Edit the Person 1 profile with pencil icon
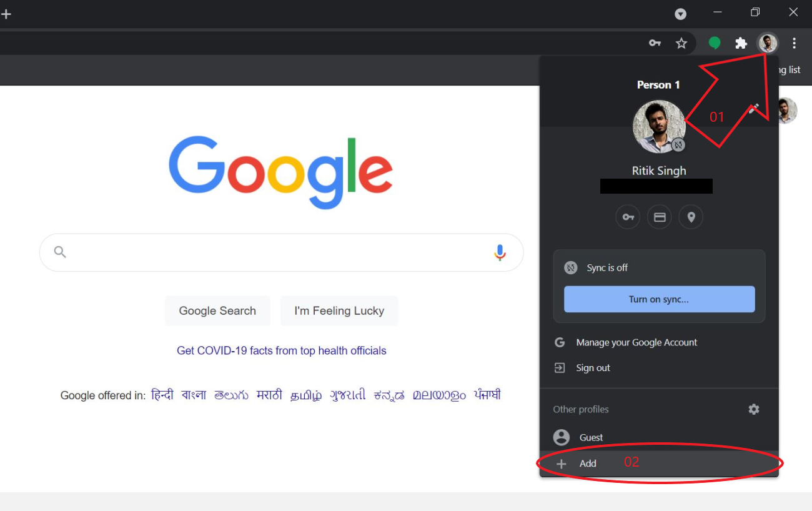 [x=754, y=109]
